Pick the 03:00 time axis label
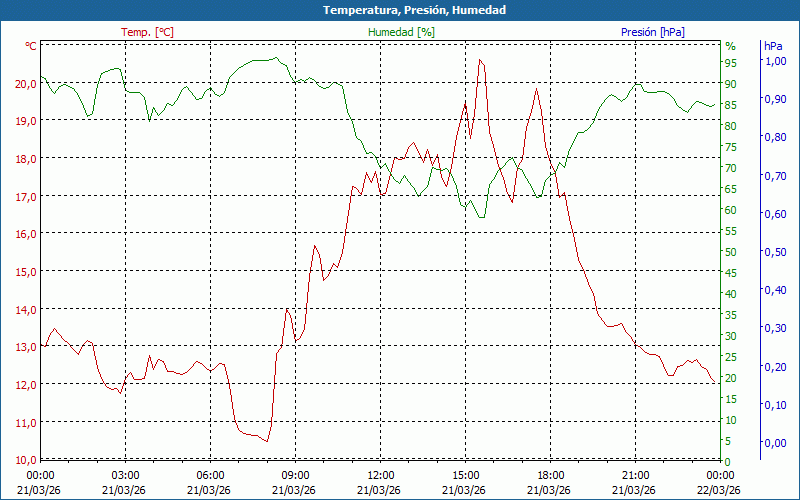 (125, 475)
